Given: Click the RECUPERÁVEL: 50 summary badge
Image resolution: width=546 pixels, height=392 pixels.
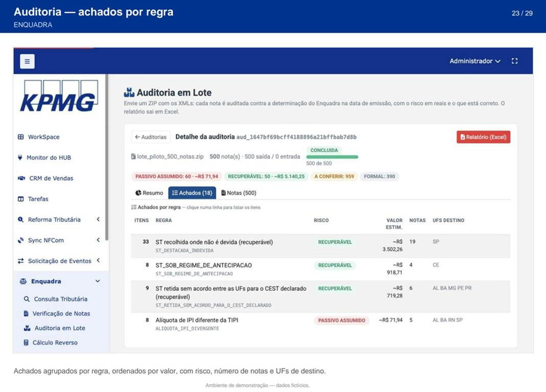Looking at the screenshot, I should pos(266,176).
